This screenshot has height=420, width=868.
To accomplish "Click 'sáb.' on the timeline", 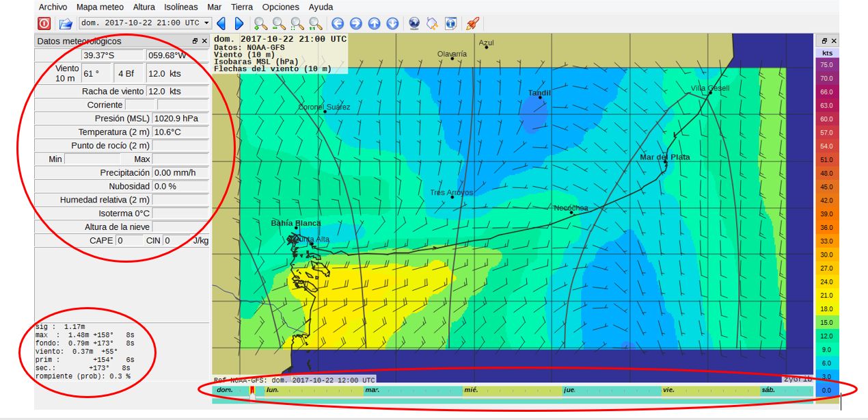I will (768, 390).
